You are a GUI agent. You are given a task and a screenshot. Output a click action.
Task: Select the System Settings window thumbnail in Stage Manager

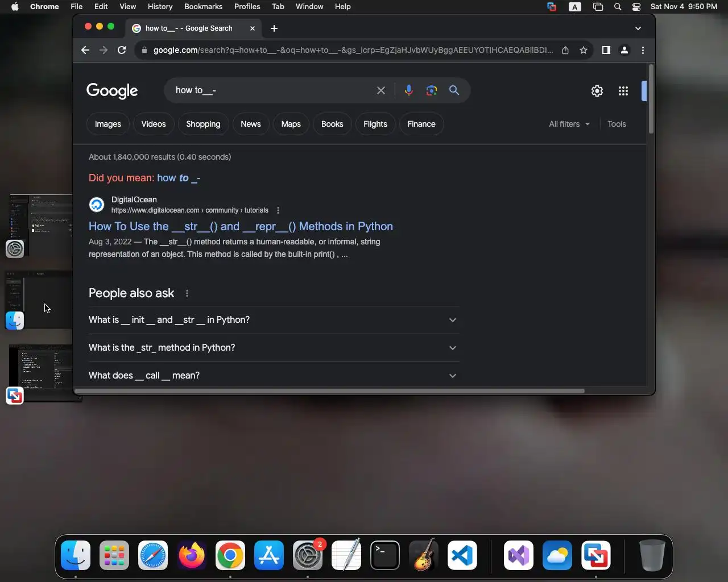click(41, 225)
